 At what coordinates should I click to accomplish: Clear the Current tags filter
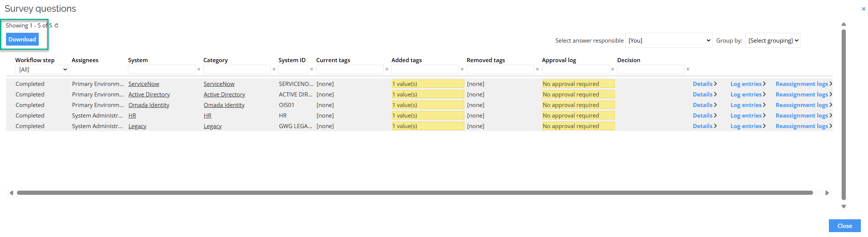click(387, 69)
